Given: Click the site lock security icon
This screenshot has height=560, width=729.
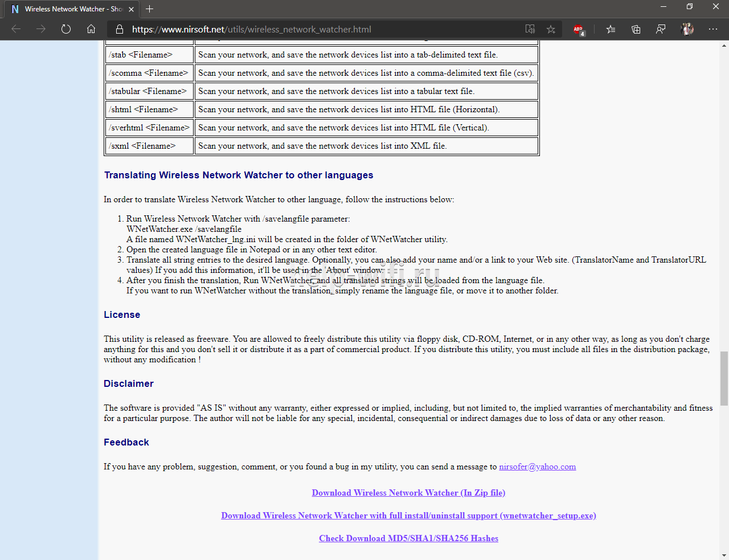Looking at the screenshot, I should click(119, 29).
